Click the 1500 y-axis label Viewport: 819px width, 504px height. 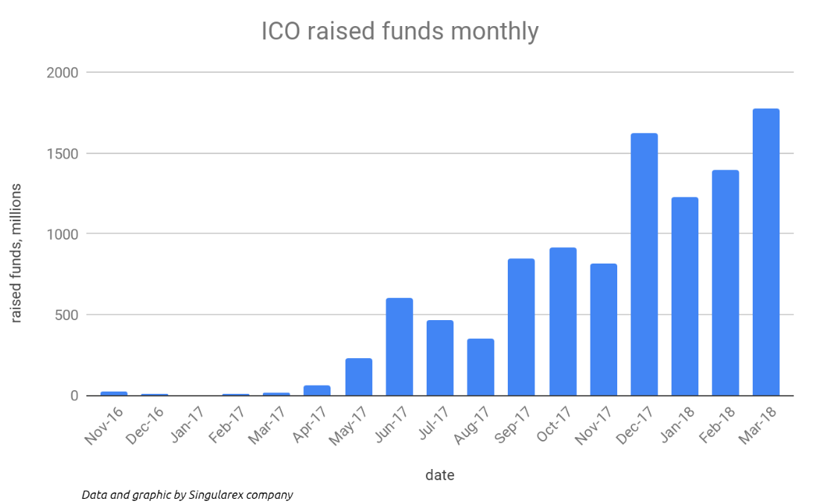(62, 153)
